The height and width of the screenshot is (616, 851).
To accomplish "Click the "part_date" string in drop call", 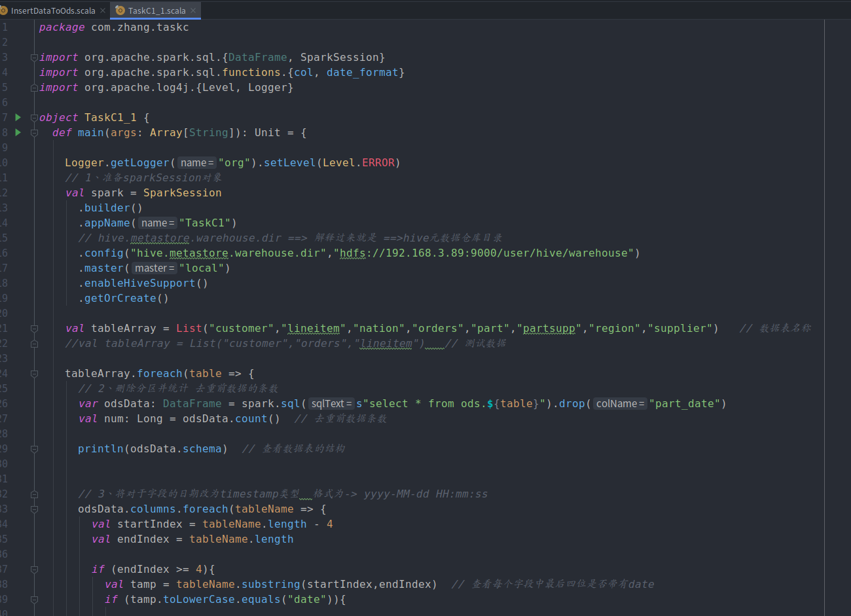I will point(684,404).
